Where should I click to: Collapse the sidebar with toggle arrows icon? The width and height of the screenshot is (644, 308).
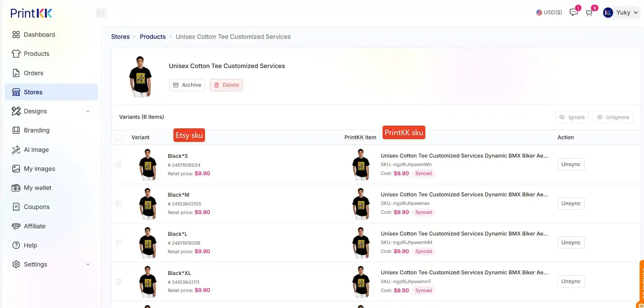101,13
